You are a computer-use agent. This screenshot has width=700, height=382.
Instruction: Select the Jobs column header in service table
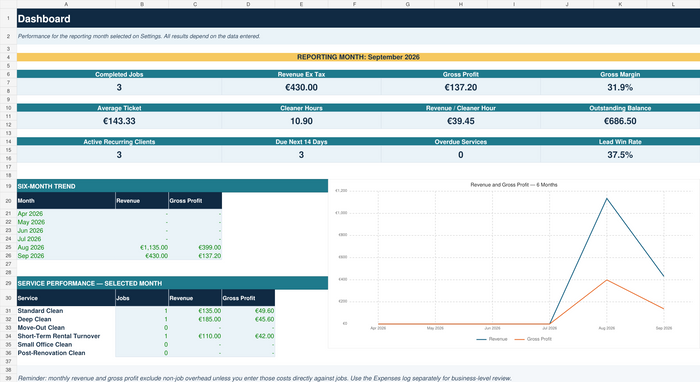pyautogui.click(x=142, y=298)
